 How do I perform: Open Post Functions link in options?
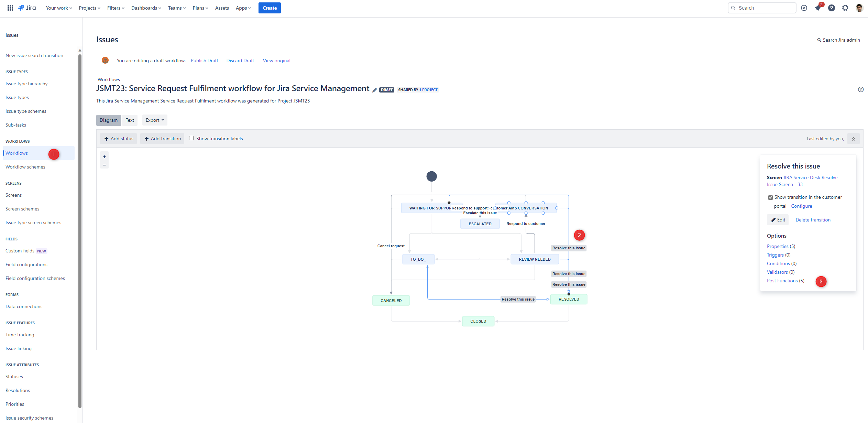pyautogui.click(x=782, y=281)
